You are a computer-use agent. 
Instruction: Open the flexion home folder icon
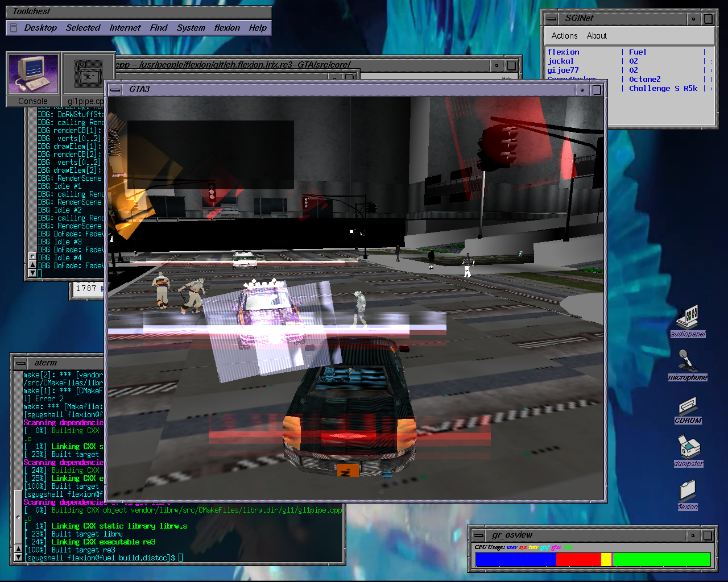pos(688,494)
